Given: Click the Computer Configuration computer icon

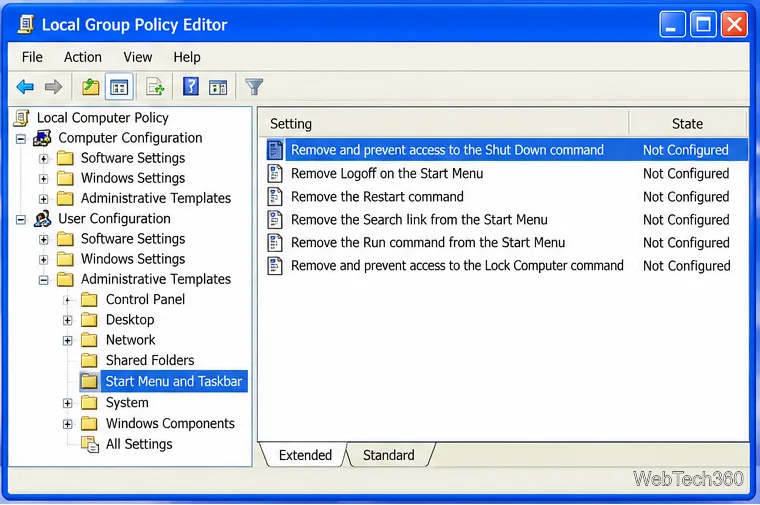Looking at the screenshot, I should pos(42,138).
